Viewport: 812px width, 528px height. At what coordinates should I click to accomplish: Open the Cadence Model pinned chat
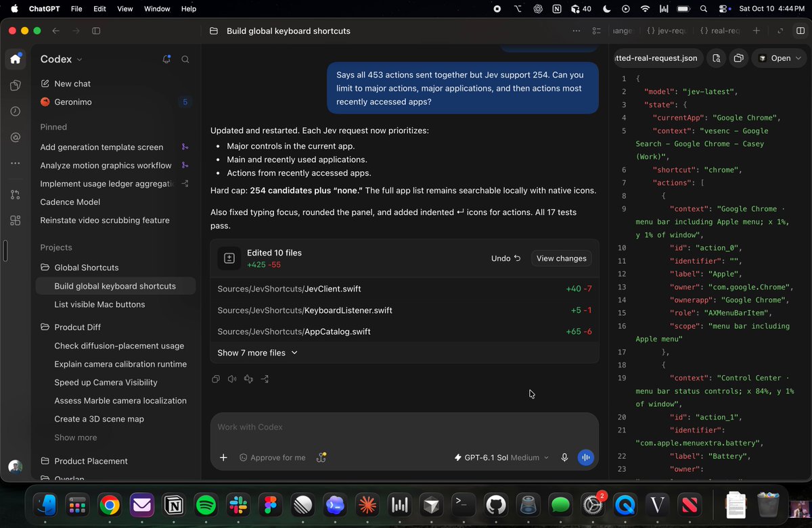(116, 202)
